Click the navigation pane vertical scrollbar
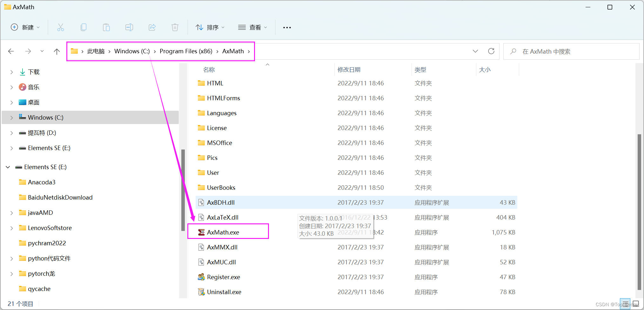Screen dimensions: 644x310 pyautogui.click(x=183, y=190)
